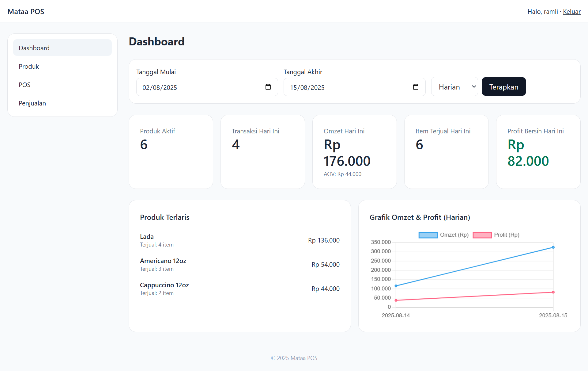Select the active Dashboard sidebar item

coord(34,48)
